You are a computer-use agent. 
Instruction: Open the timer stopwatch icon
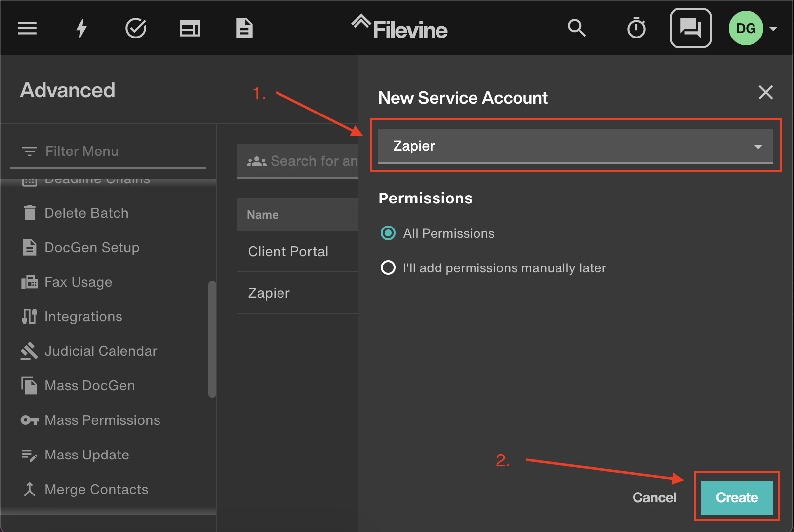tap(636, 28)
